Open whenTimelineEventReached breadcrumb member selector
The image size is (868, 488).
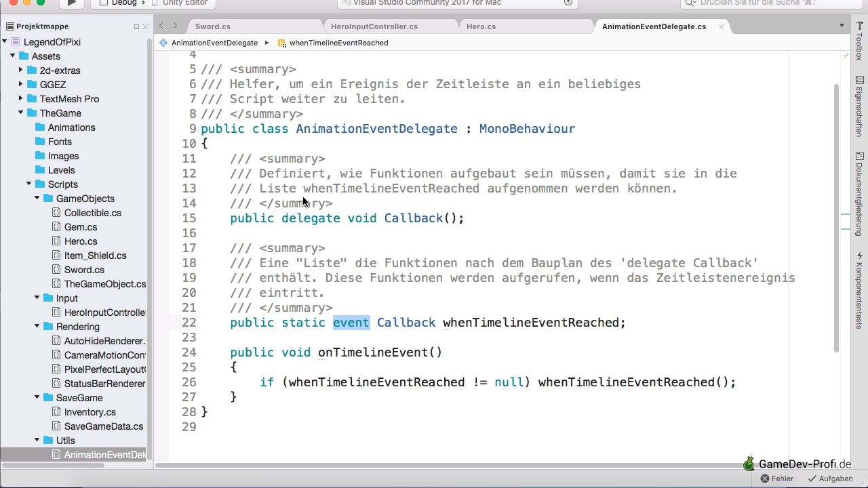tap(333, 43)
